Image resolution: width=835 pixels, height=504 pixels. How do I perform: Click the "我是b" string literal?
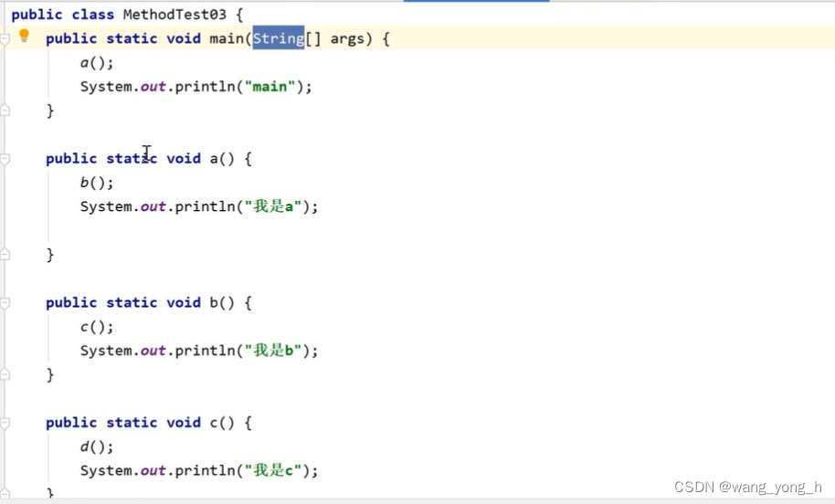(x=272, y=351)
